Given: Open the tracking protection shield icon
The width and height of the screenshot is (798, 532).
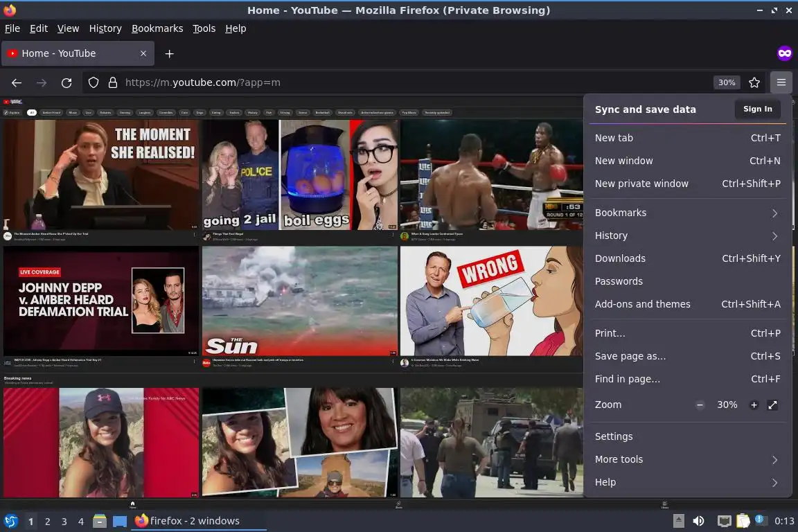Looking at the screenshot, I should [94, 82].
